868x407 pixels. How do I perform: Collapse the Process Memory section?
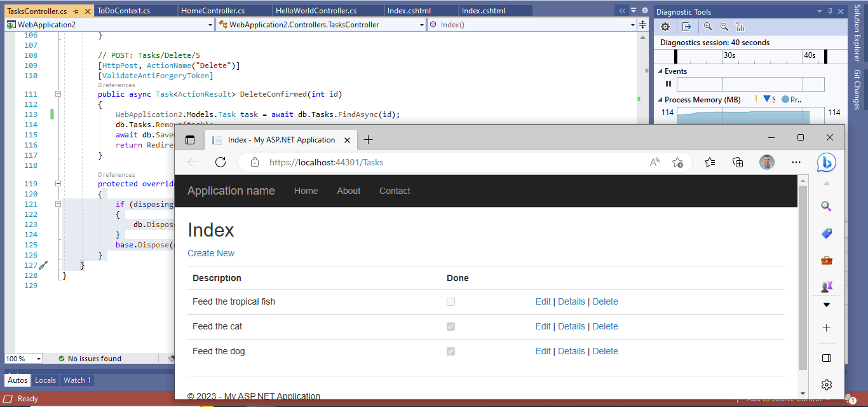pos(660,100)
